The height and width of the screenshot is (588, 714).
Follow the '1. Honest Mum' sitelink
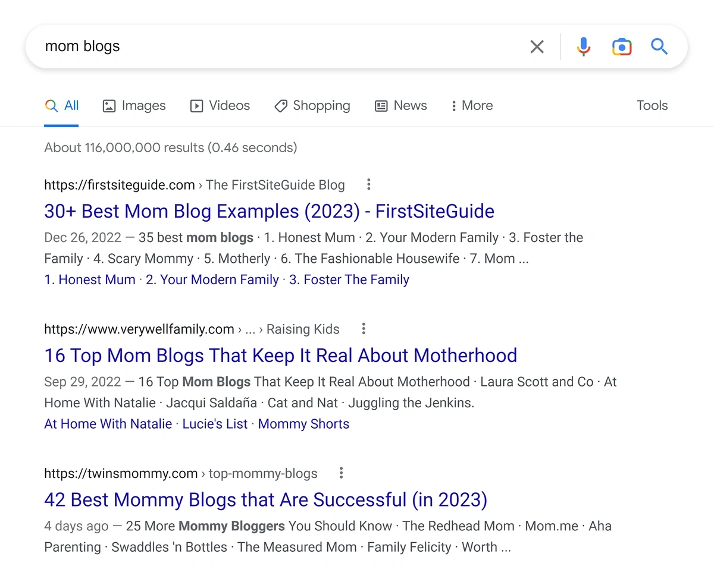click(90, 279)
